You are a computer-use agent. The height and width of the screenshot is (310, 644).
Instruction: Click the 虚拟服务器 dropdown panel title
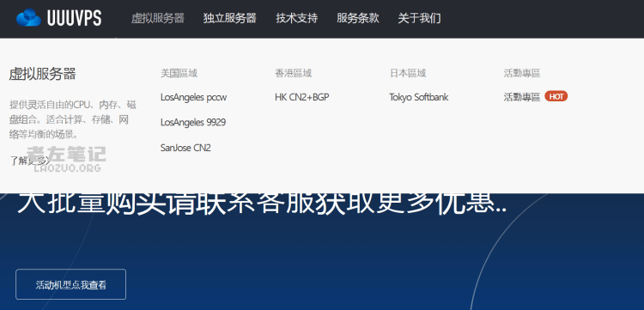(x=43, y=75)
